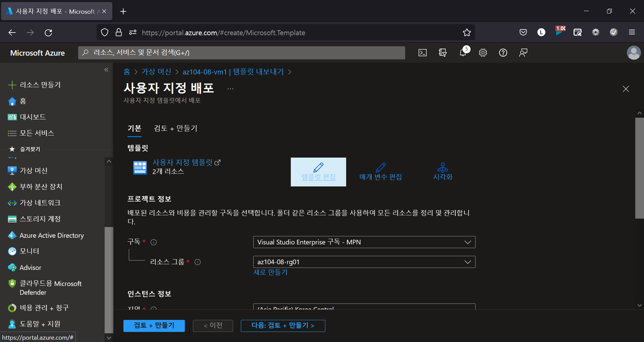The width and height of the screenshot is (644, 342).
Task: Open the account avatar menu
Action: pyautogui.click(x=633, y=53)
